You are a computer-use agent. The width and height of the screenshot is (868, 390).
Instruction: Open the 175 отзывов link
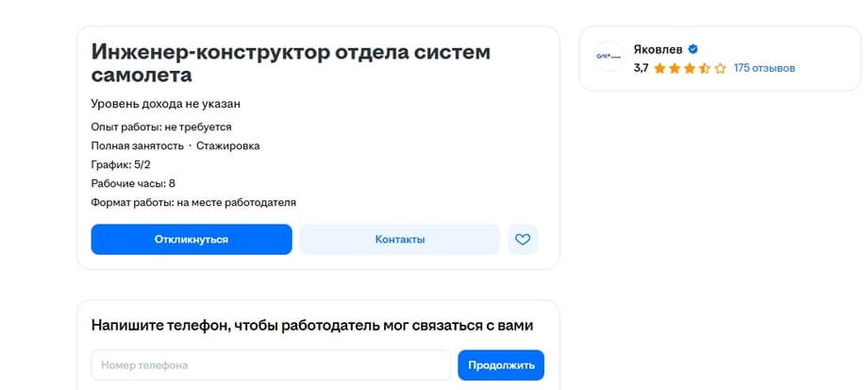(764, 68)
